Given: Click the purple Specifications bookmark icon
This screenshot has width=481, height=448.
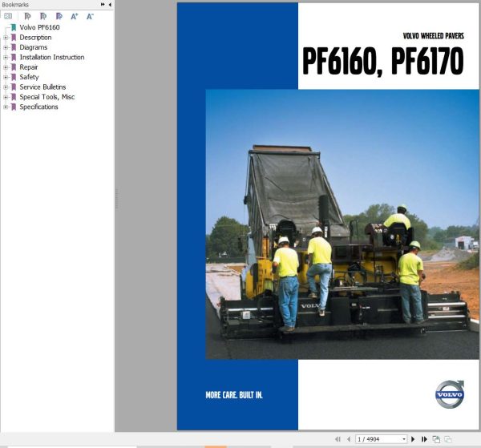Looking at the screenshot, I should [x=14, y=107].
